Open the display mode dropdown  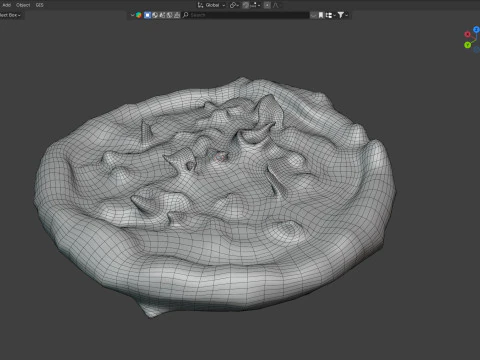point(330,15)
